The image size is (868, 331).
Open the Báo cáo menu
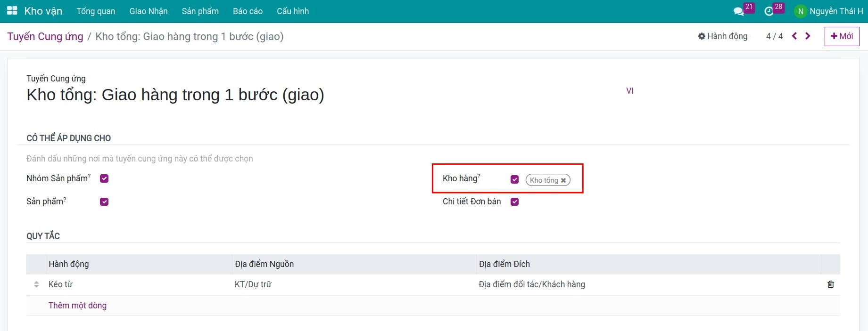click(248, 11)
